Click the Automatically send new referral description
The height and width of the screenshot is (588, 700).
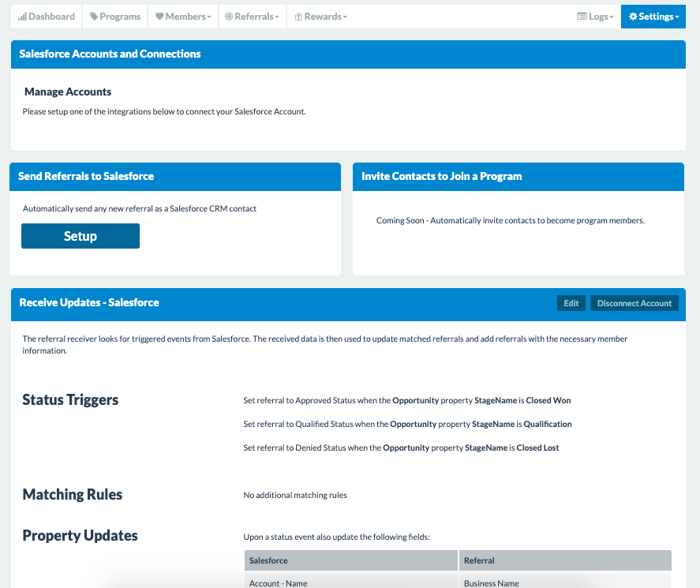click(x=140, y=208)
